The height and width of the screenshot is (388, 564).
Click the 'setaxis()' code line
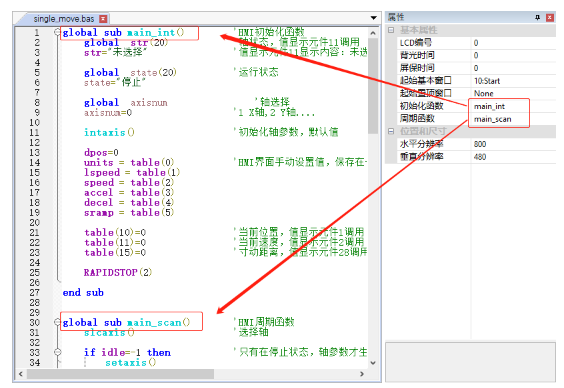131,362
